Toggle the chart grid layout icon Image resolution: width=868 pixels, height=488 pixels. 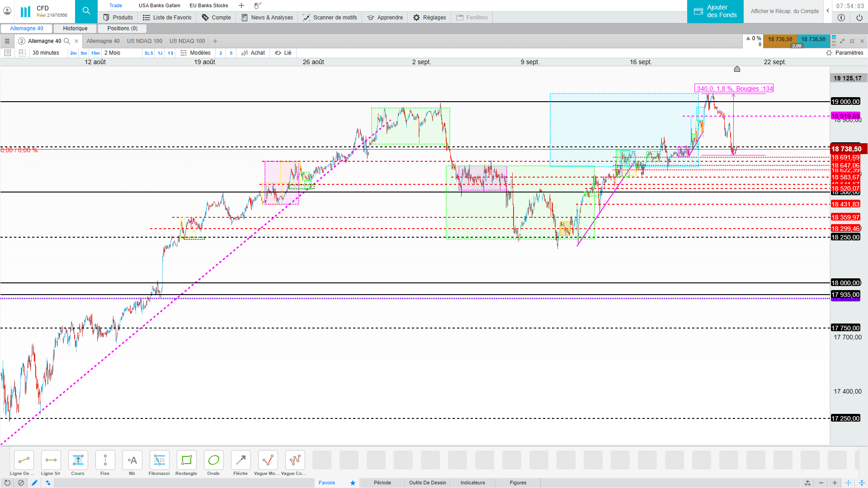tap(22, 53)
